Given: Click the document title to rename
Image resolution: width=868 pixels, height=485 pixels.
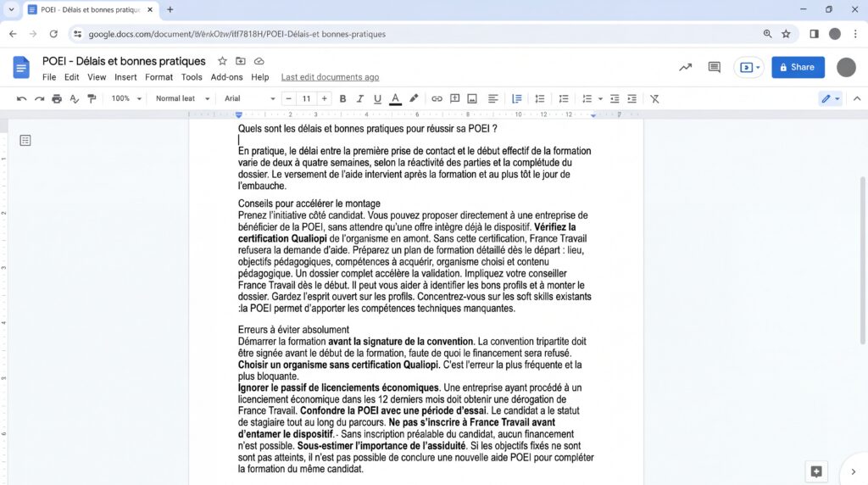Looking at the screenshot, I should [x=124, y=61].
